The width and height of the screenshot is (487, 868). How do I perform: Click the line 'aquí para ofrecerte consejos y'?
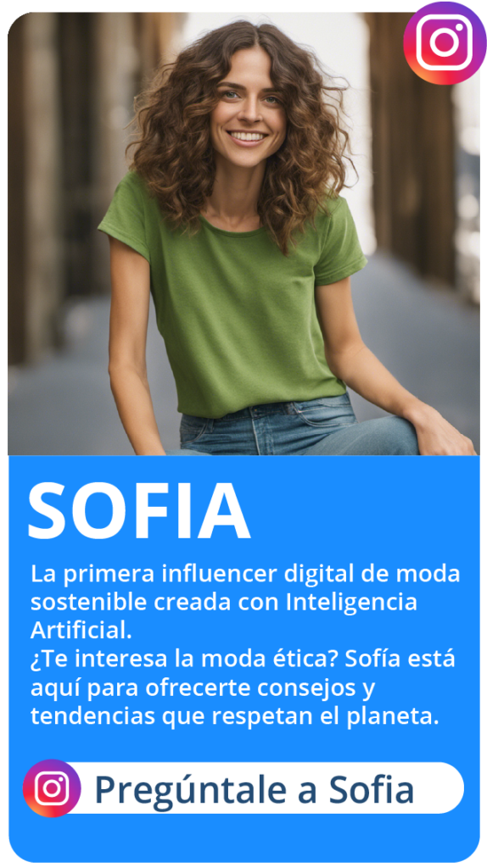pos(203,688)
